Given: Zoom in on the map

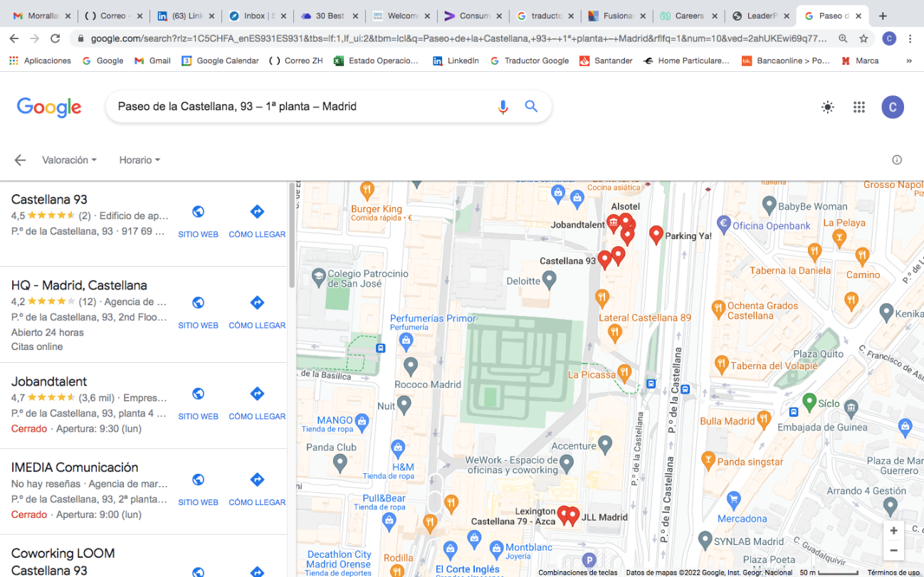Looking at the screenshot, I should coord(893,531).
